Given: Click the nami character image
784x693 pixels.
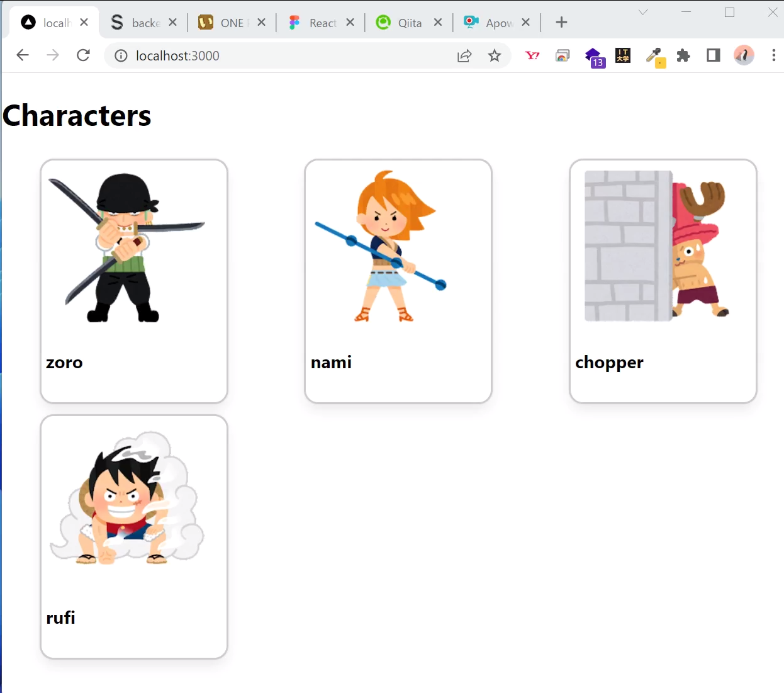Looking at the screenshot, I should tap(381, 246).
